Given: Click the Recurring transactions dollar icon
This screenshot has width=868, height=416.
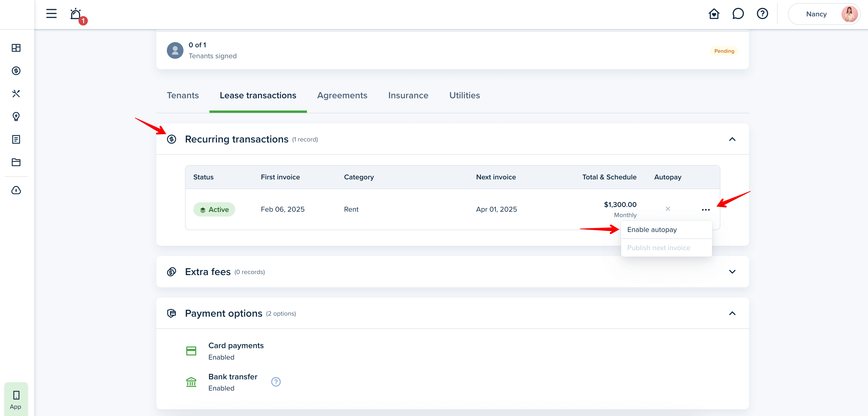Looking at the screenshot, I should pos(172,139).
